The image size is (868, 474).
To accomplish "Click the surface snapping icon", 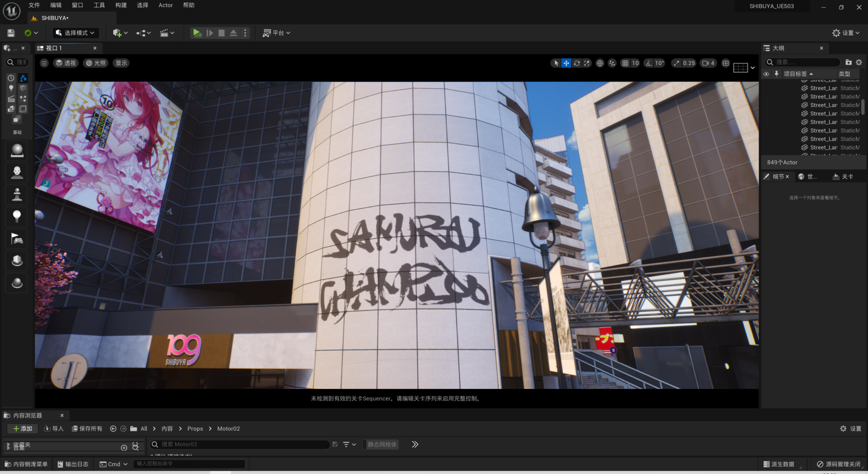I will point(612,63).
